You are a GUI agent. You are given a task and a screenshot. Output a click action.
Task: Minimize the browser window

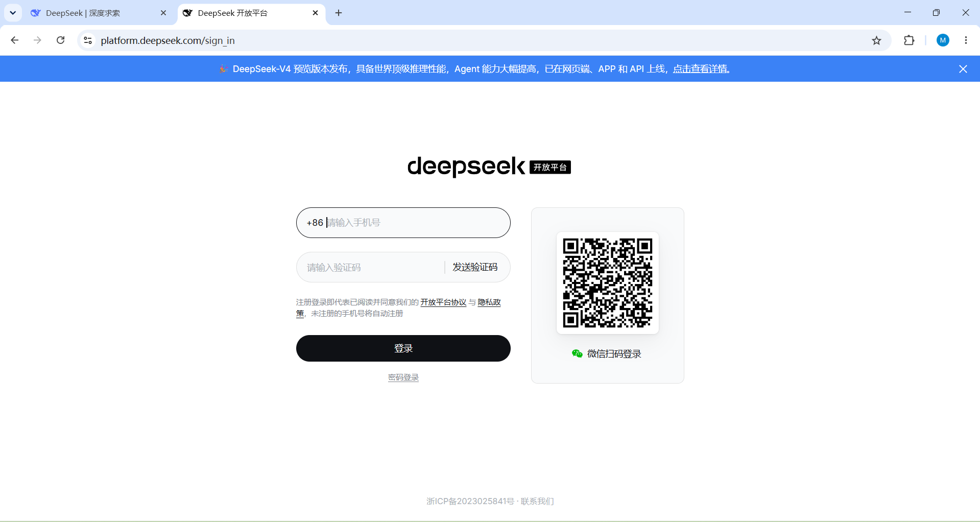907,13
